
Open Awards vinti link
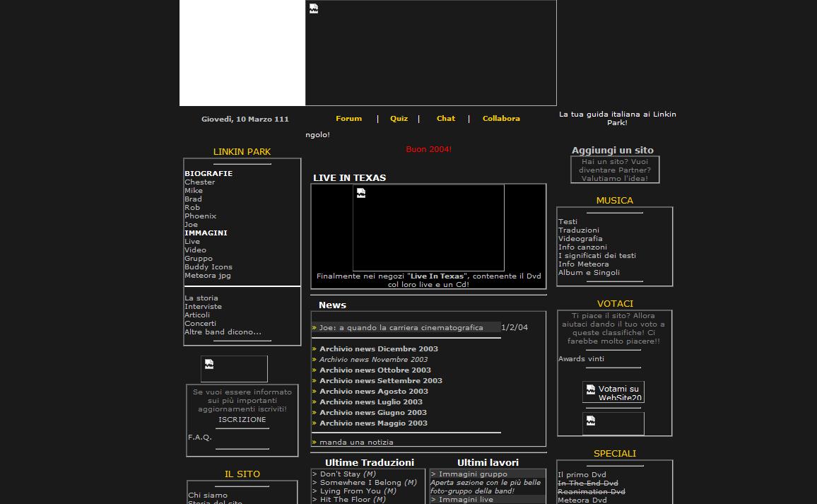581,359
